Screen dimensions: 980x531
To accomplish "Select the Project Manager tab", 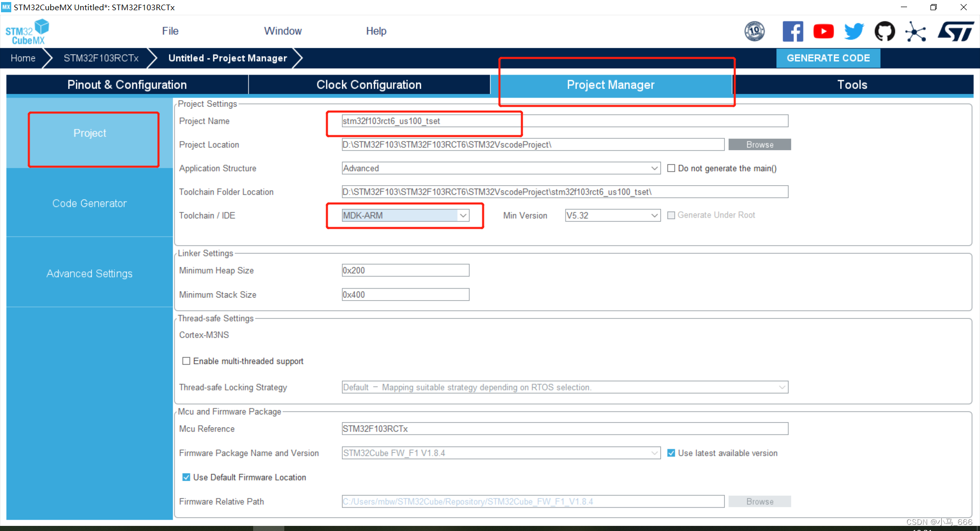I will click(611, 85).
